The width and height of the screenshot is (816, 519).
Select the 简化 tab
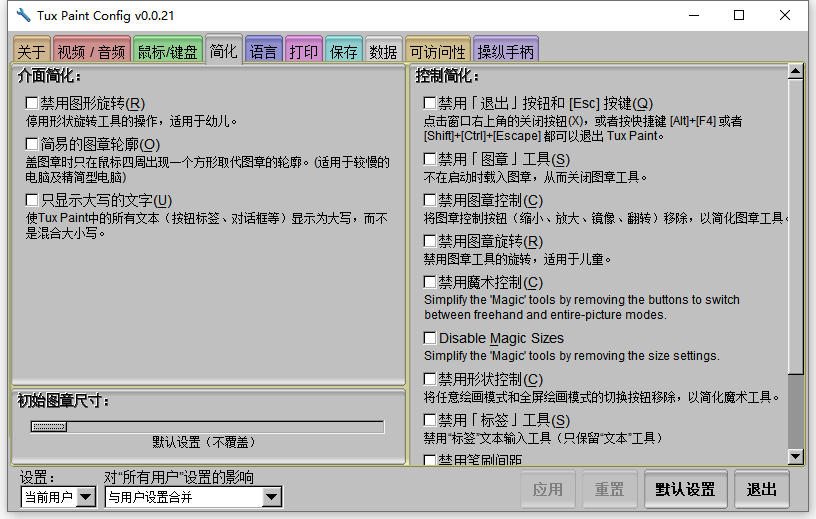[x=224, y=49]
